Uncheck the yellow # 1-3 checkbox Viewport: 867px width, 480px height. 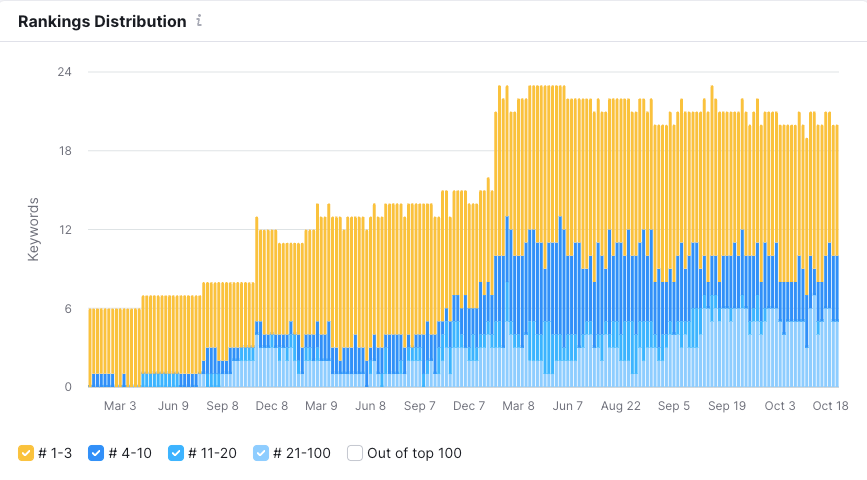26,453
